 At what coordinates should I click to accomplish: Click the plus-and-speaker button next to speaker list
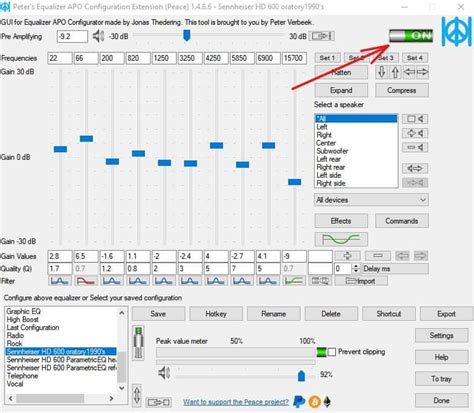tap(415, 133)
